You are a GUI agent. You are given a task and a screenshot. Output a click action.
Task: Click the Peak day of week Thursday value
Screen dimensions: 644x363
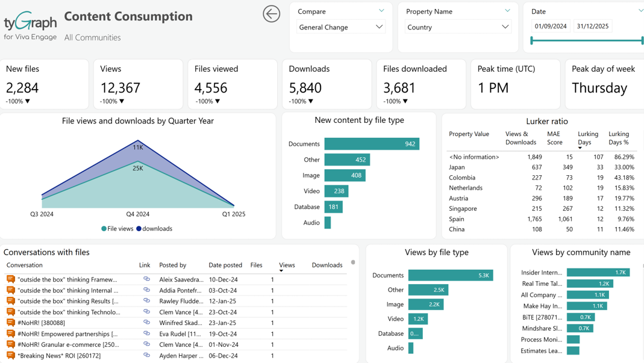(x=599, y=88)
